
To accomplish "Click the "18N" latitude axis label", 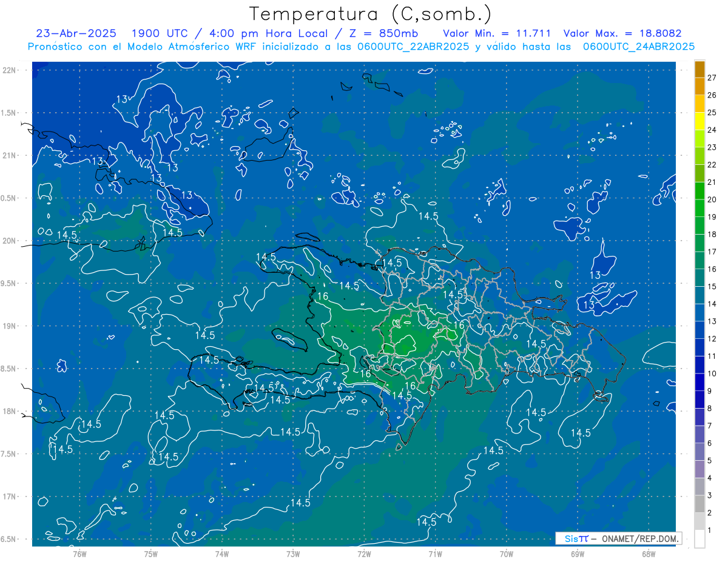I will (x=10, y=411).
